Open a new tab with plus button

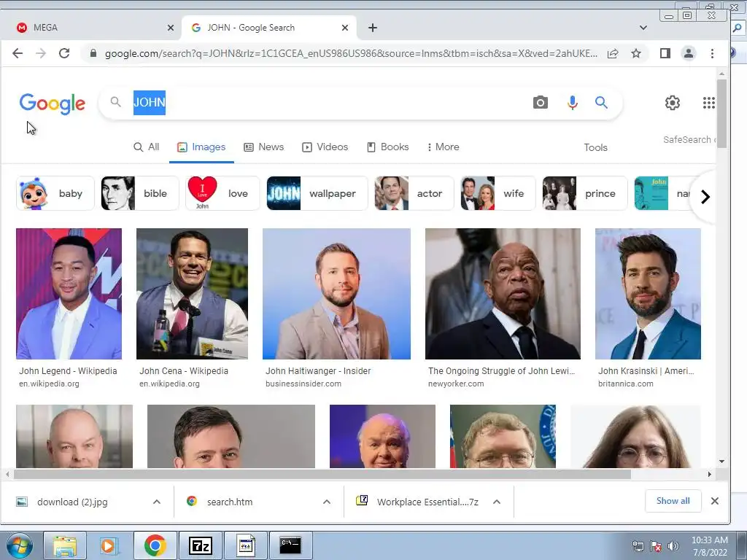pyautogui.click(x=373, y=28)
